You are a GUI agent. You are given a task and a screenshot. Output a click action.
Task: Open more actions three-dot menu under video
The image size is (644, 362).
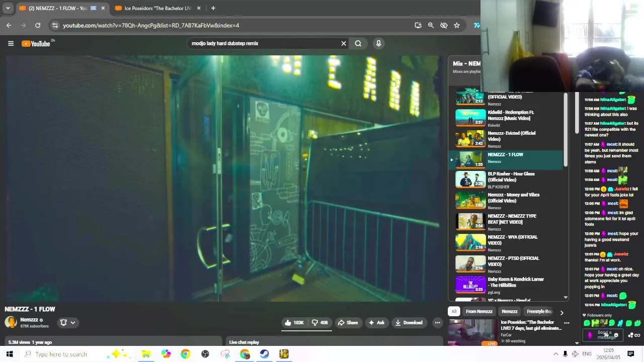(437, 323)
